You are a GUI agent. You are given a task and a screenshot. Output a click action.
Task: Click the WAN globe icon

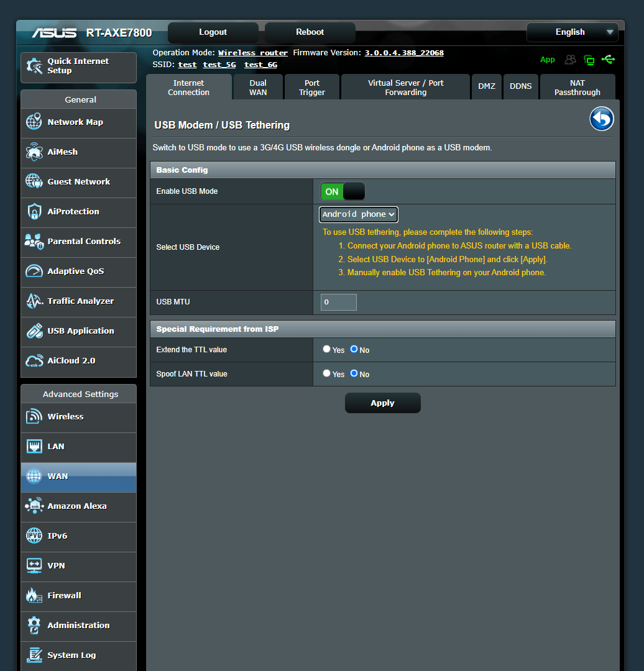(x=34, y=476)
